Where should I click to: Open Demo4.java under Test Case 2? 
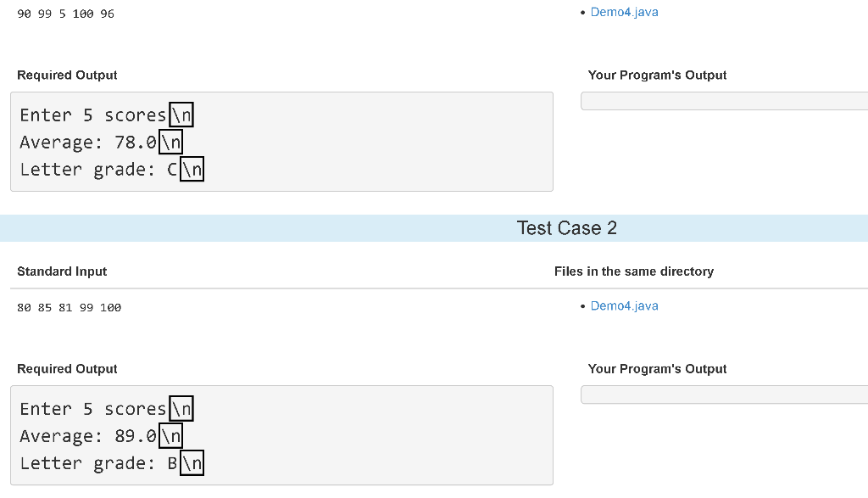625,305
